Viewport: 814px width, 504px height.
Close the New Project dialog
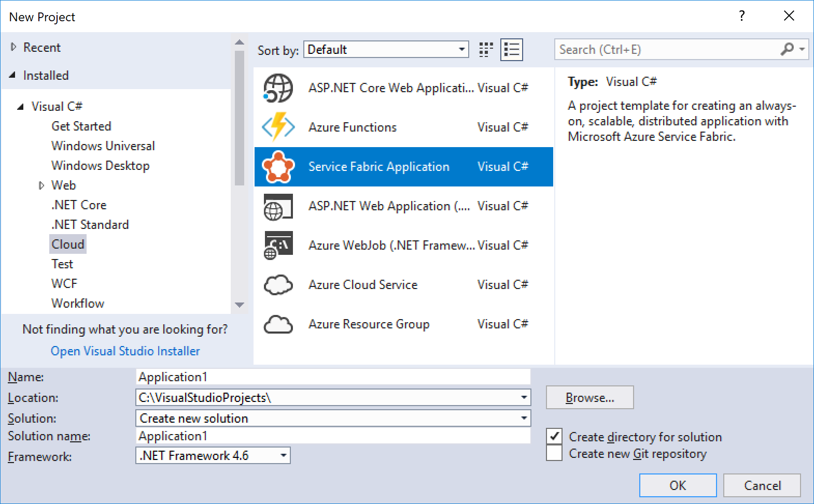(789, 16)
